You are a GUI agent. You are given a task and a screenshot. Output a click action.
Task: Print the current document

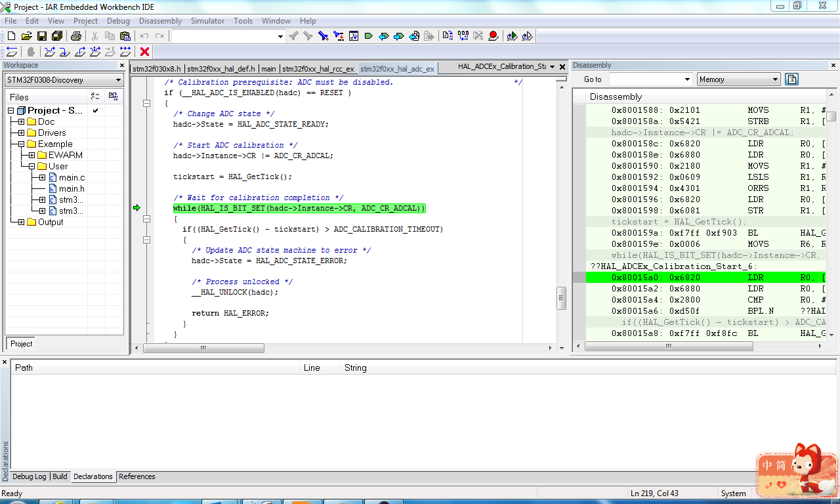click(75, 36)
